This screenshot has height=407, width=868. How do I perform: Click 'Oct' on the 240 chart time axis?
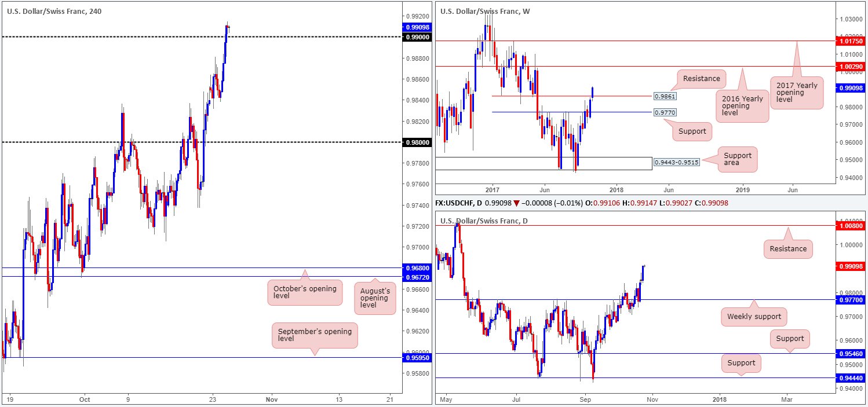(x=85, y=399)
